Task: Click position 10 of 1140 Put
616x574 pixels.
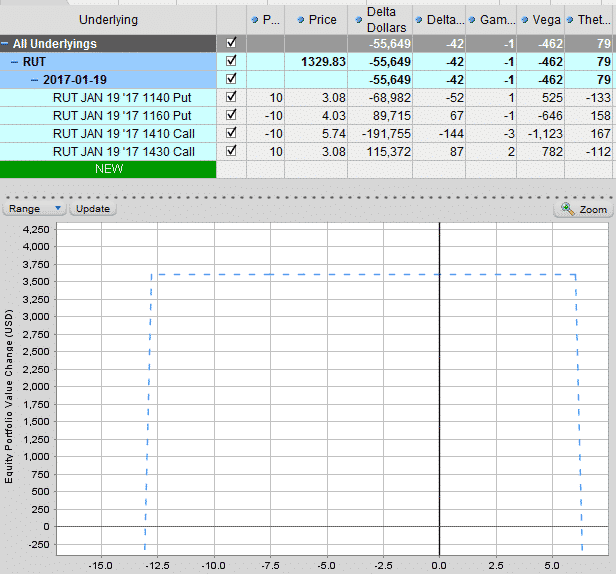Action: 276,97
